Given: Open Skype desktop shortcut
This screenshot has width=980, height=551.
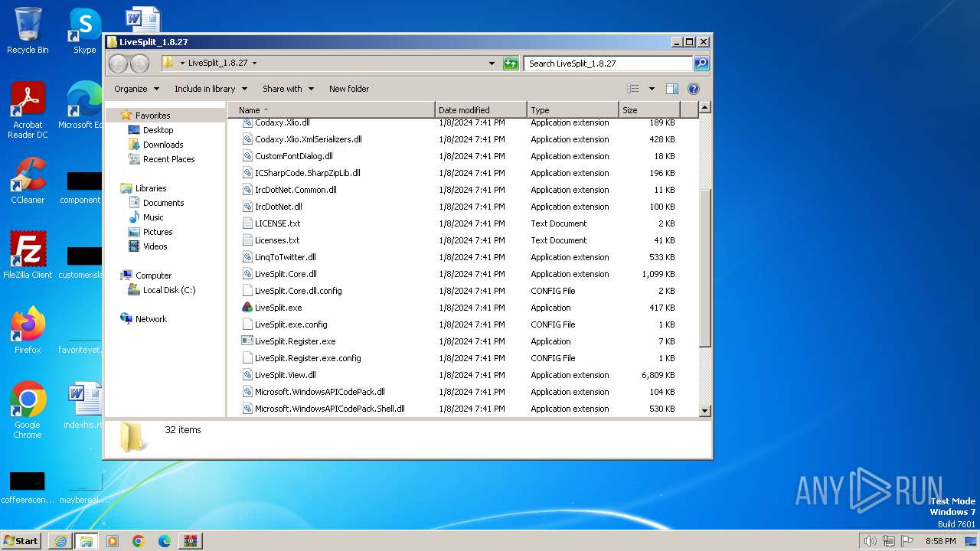Looking at the screenshot, I should click(x=84, y=31).
